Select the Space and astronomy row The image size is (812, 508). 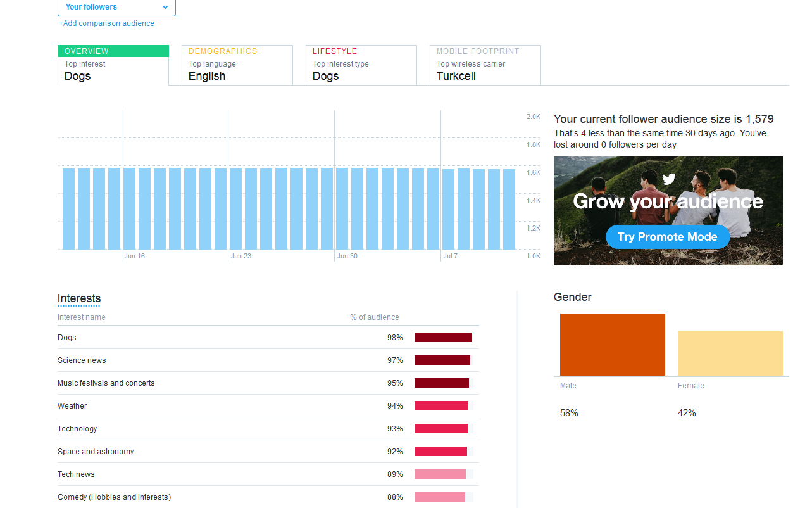click(x=268, y=452)
